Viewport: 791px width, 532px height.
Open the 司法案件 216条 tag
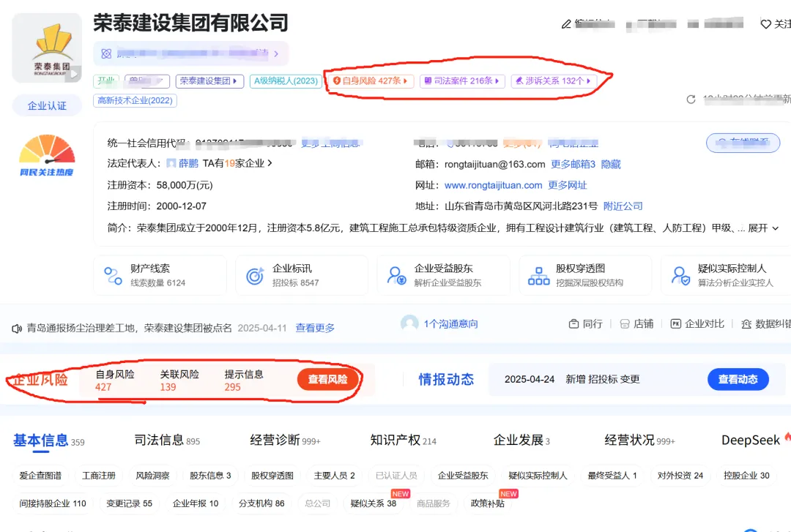coord(462,80)
